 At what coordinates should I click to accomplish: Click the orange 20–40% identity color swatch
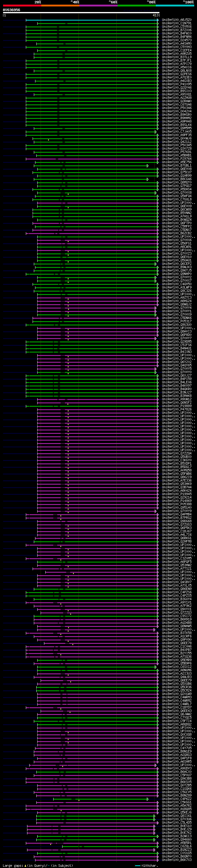pos(60,6)
